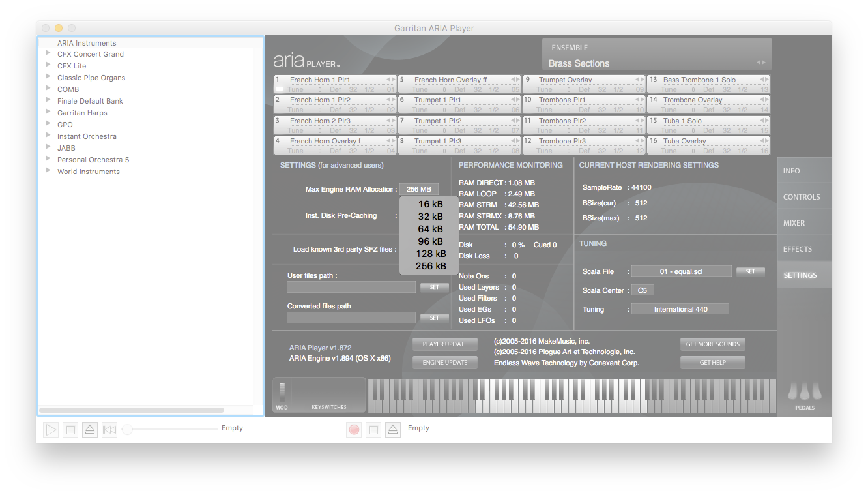Click the middle pedal above PEDALS label

[x=803, y=391]
